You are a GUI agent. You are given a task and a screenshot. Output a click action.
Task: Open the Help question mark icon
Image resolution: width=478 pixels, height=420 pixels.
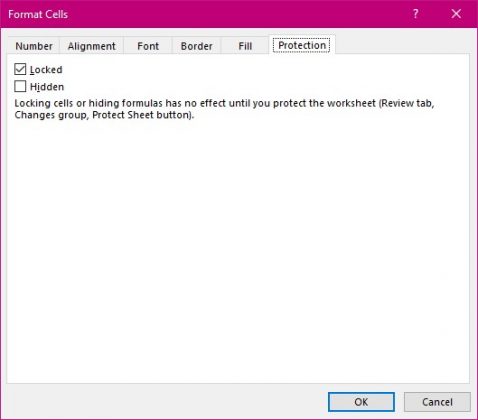pos(415,14)
